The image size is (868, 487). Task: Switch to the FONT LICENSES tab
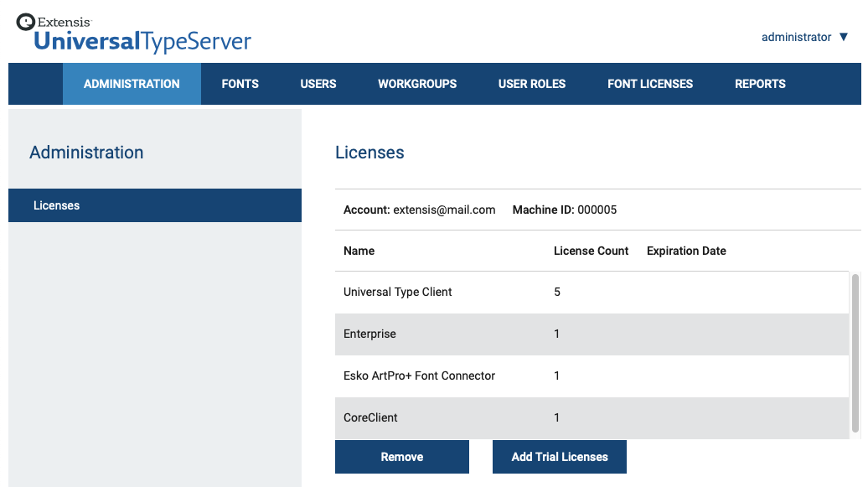651,84
